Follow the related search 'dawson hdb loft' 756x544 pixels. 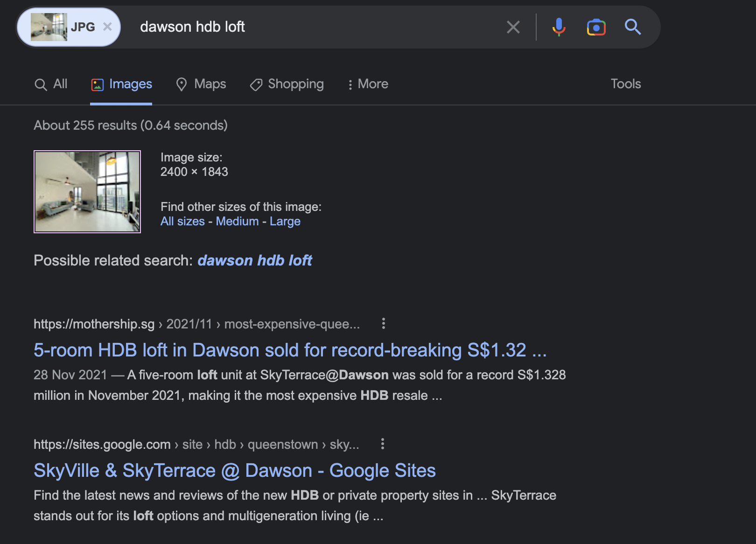[255, 260]
